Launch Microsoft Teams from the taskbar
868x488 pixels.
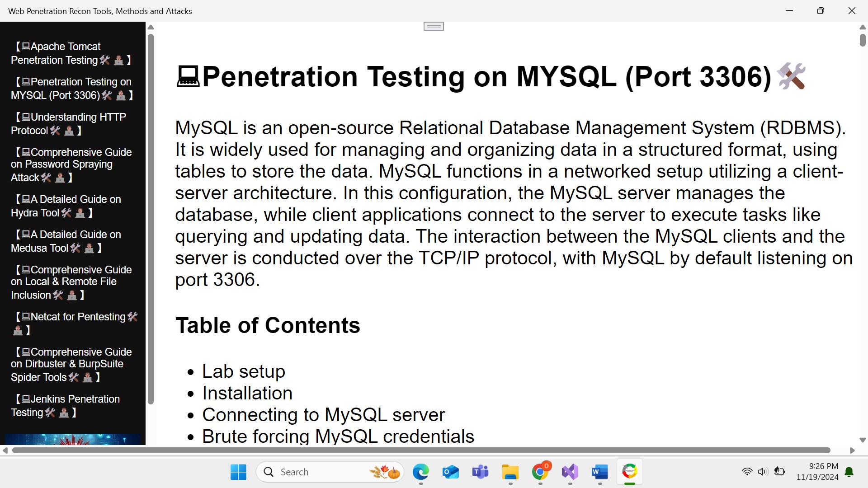click(x=480, y=472)
